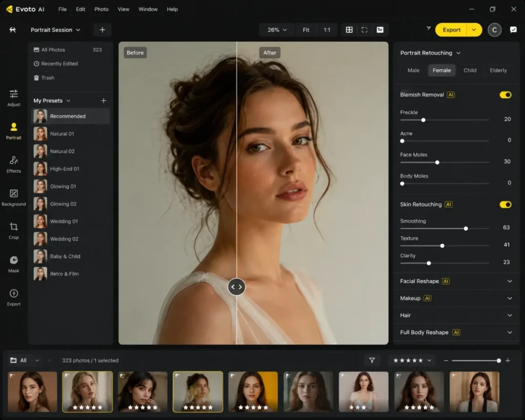Select the Male portrait type
Image resolution: width=525 pixels, height=420 pixels.
click(x=414, y=70)
